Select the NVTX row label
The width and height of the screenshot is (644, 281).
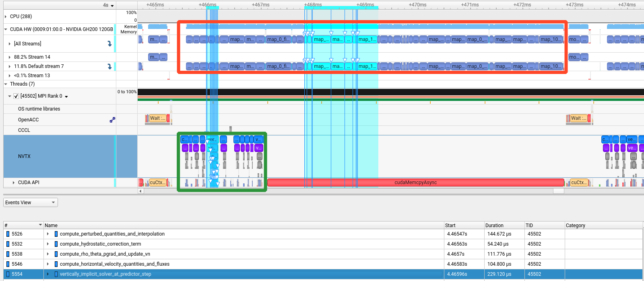coord(24,156)
